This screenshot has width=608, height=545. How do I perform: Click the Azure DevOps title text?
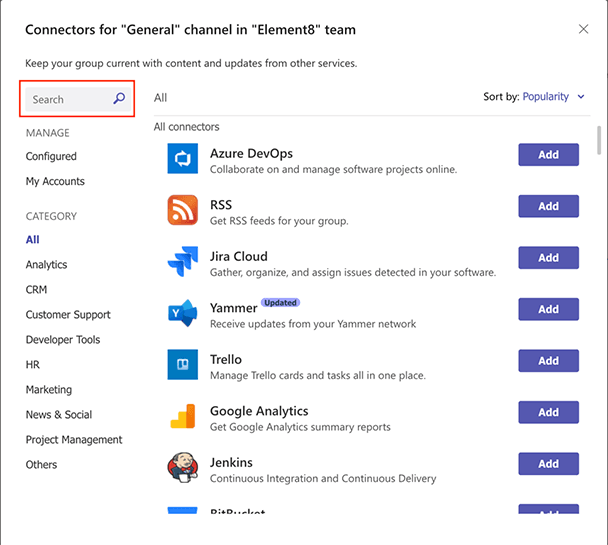[251, 153]
